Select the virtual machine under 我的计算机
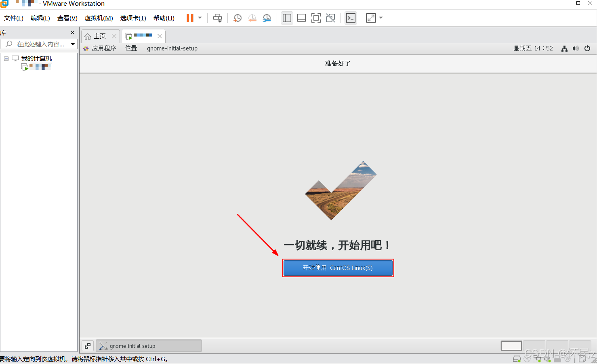This screenshot has width=597, height=364. pyautogui.click(x=36, y=67)
